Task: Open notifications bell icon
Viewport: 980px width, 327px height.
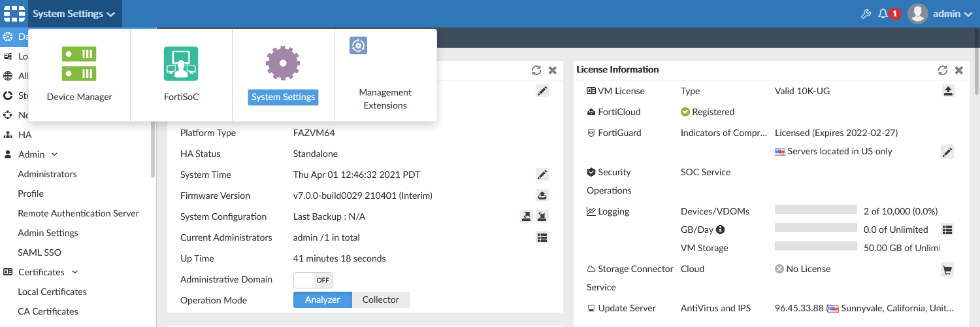Action: click(883, 14)
